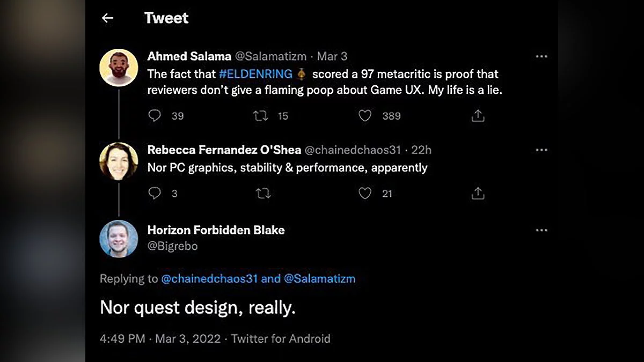Share Rebecca Fernandez O'Shea's reply

pyautogui.click(x=478, y=194)
